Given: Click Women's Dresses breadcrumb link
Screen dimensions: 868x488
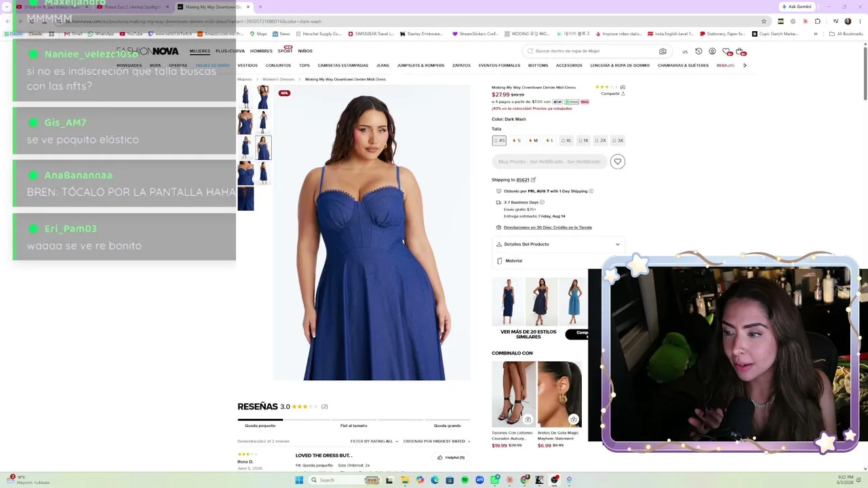Looking at the screenshot, I should point(278,79).
